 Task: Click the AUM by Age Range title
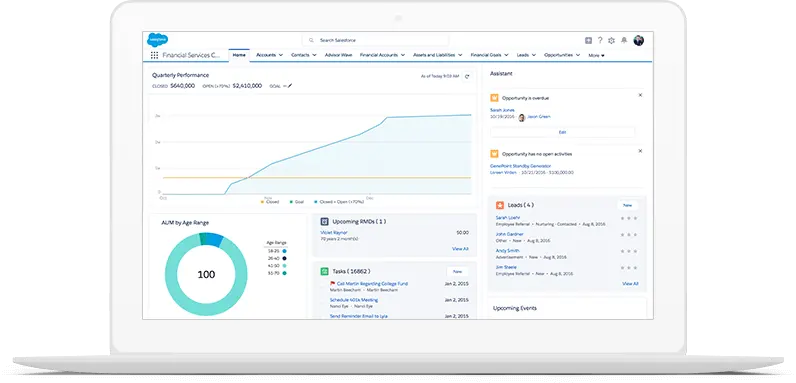(x=185, y=222)
